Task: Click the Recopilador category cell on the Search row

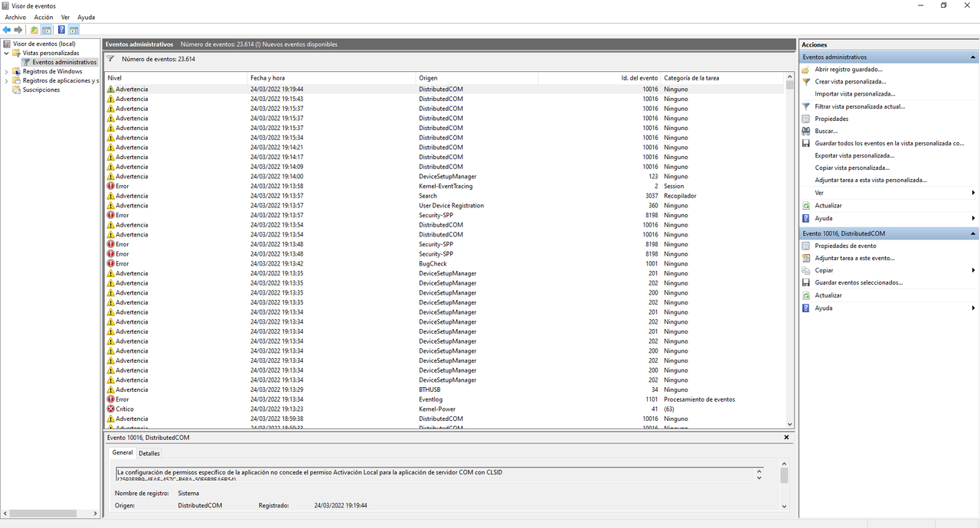Action: point(680,196)
